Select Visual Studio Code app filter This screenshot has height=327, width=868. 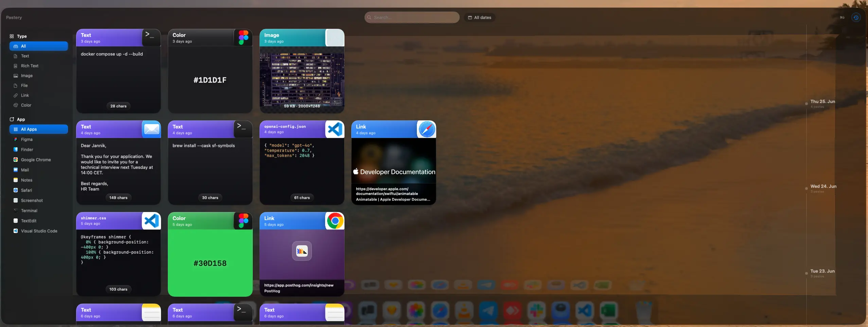39,231
